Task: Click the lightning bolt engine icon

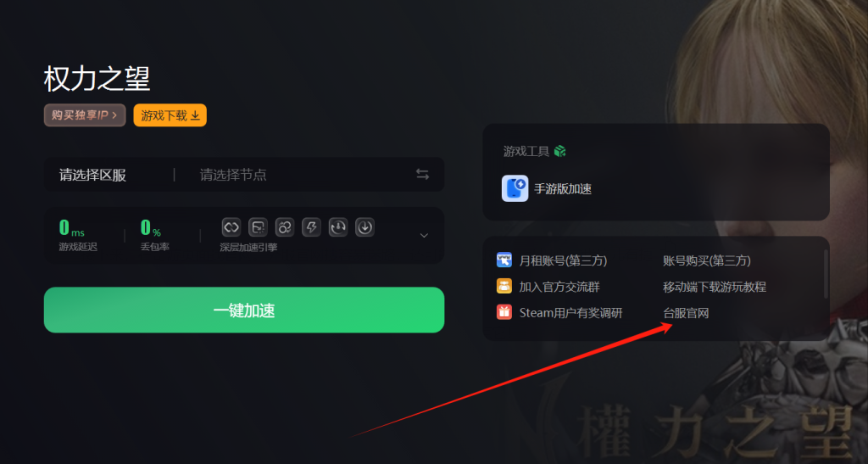Action: [x=311, y=227]
